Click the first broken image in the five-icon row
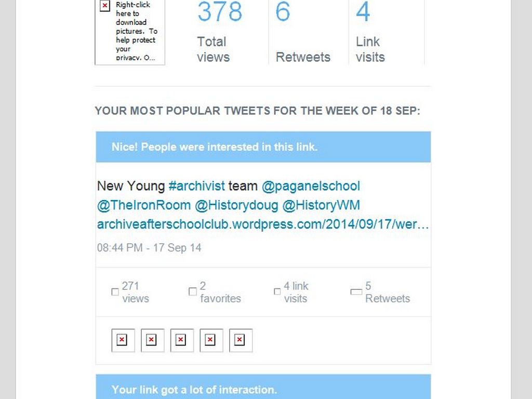Image resolution: width=532 pixels, height=399 pixels. tap(123, 340)
